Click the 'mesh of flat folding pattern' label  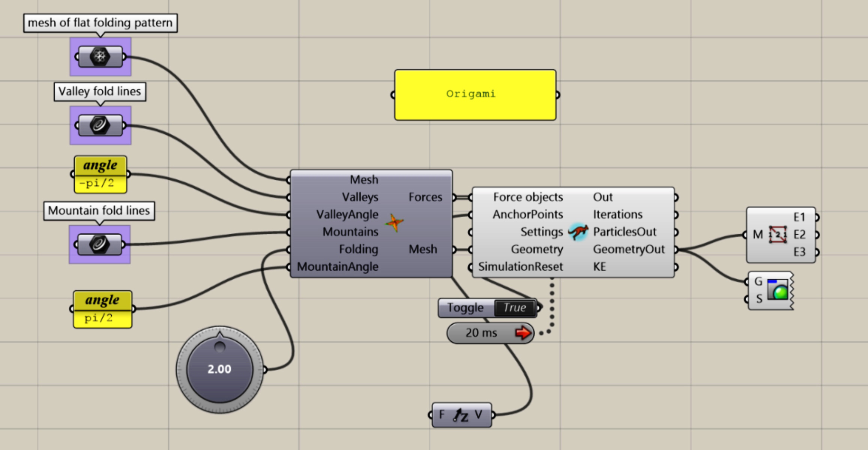tap(100, 23)
